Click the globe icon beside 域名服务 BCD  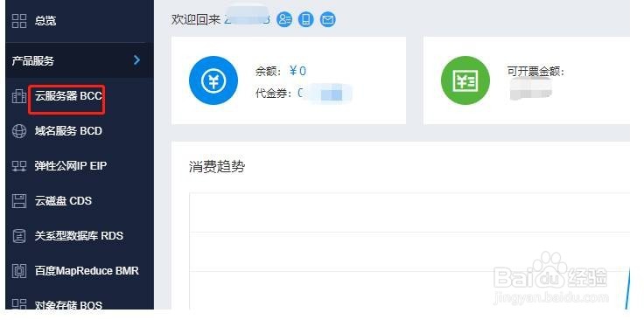click(x=19, y=131)
